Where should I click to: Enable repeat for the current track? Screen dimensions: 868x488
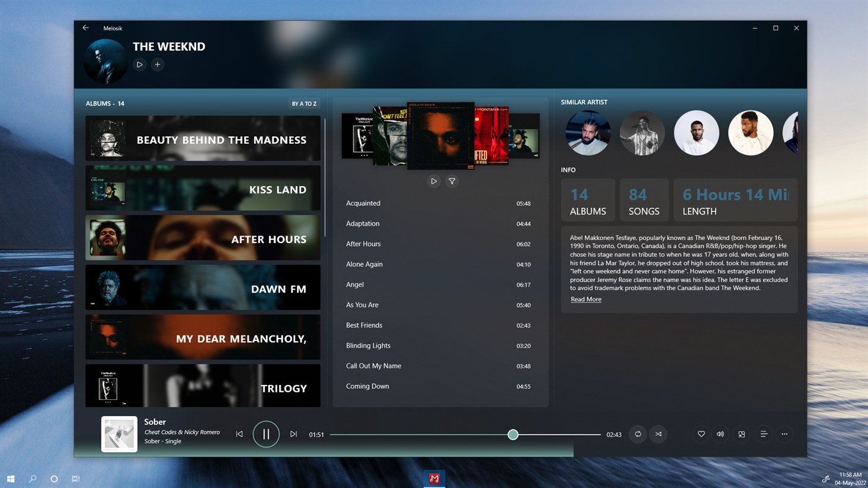point(638,434)
